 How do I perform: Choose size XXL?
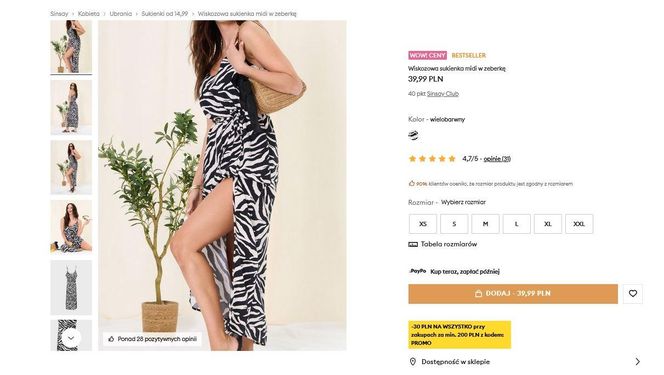pos(579,224)
